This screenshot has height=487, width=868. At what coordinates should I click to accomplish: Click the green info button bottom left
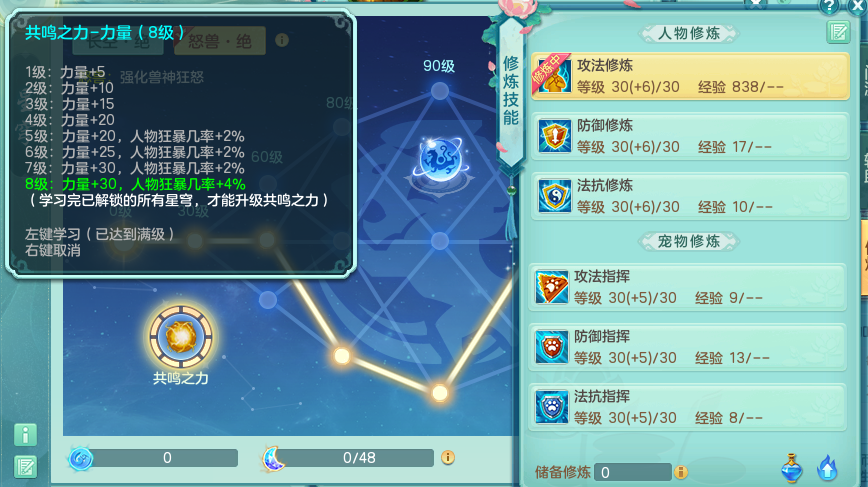pyautogui.click(x=25, y=435)
